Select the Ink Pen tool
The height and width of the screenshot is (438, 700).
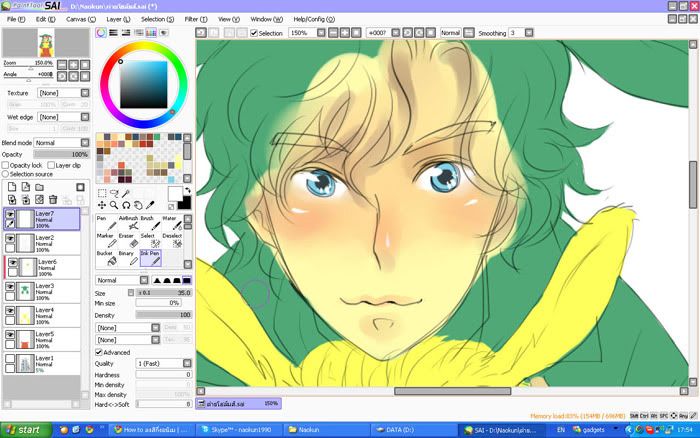pos(149,260)
